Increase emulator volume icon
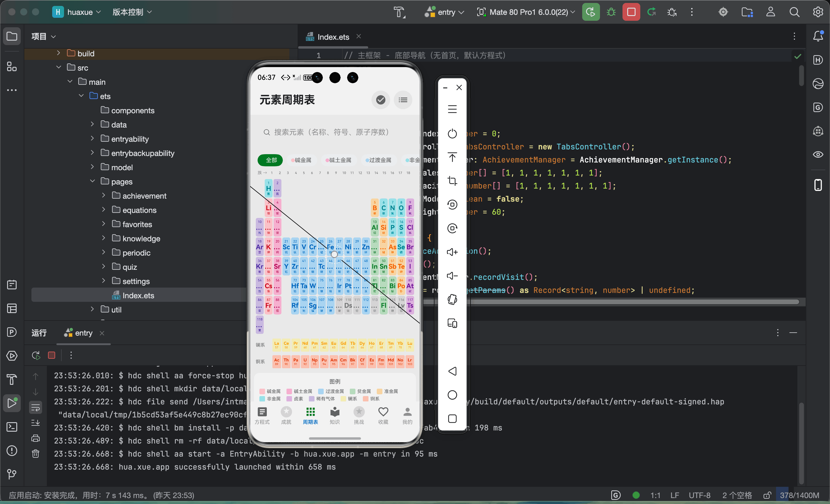The height and width of the screenshot is (504, 830). point(452,252)
